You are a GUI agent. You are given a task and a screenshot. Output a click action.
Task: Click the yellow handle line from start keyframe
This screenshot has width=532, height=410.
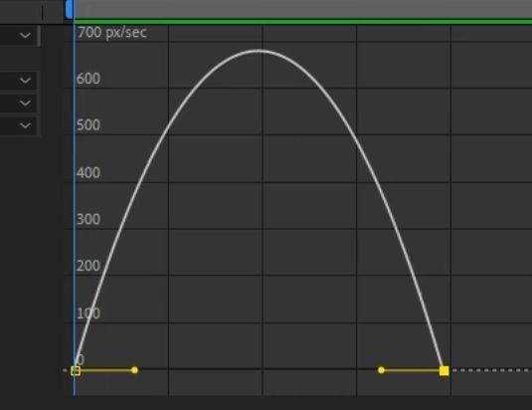105,370
